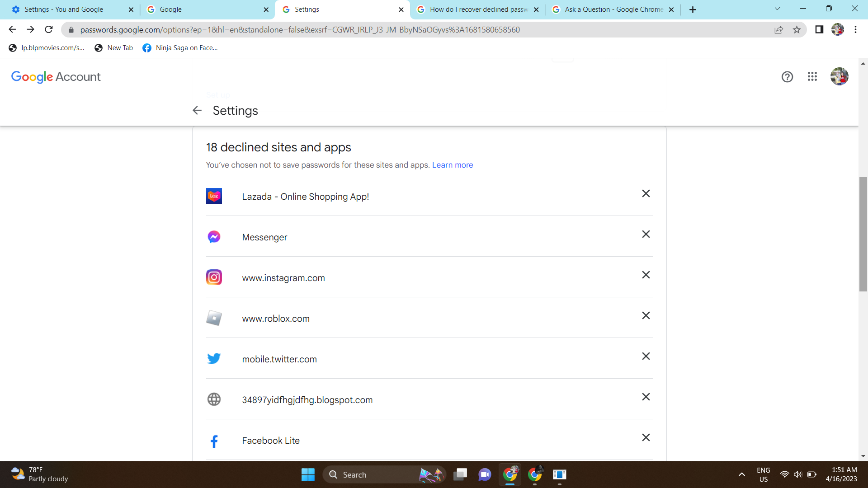Open the Teams Chat taskbar icon
Viewport: 868px width, 488px height.
[x=485, y=474]
